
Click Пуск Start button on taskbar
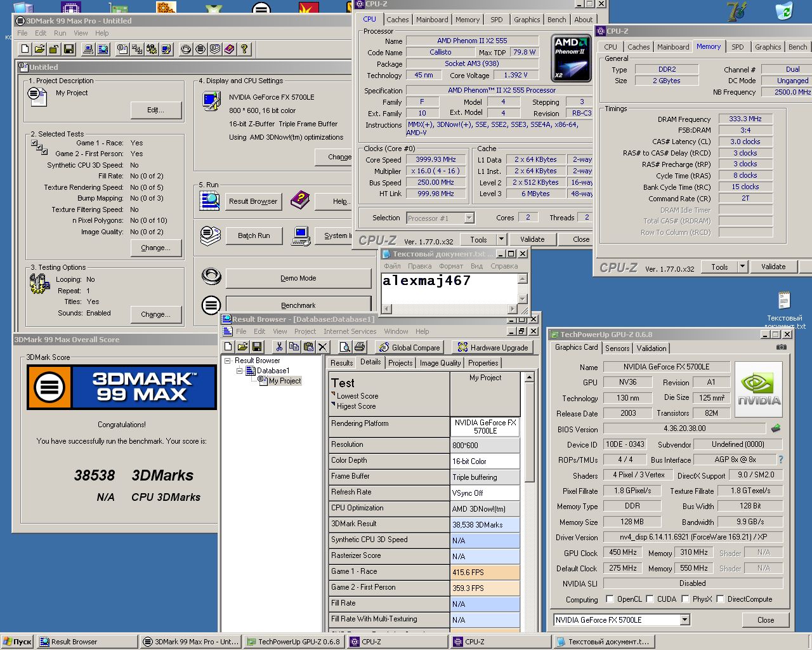click(x=17, y=642)
